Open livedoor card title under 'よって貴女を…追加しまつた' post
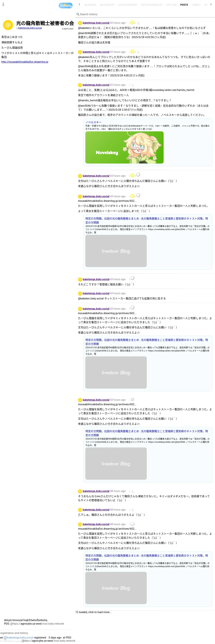 [x=147, y=221]
